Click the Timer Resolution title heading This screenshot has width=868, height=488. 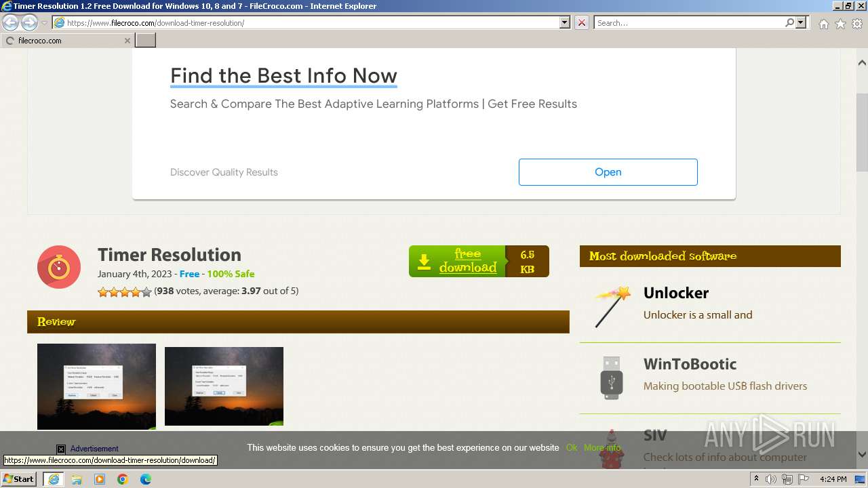pos(170,255)
